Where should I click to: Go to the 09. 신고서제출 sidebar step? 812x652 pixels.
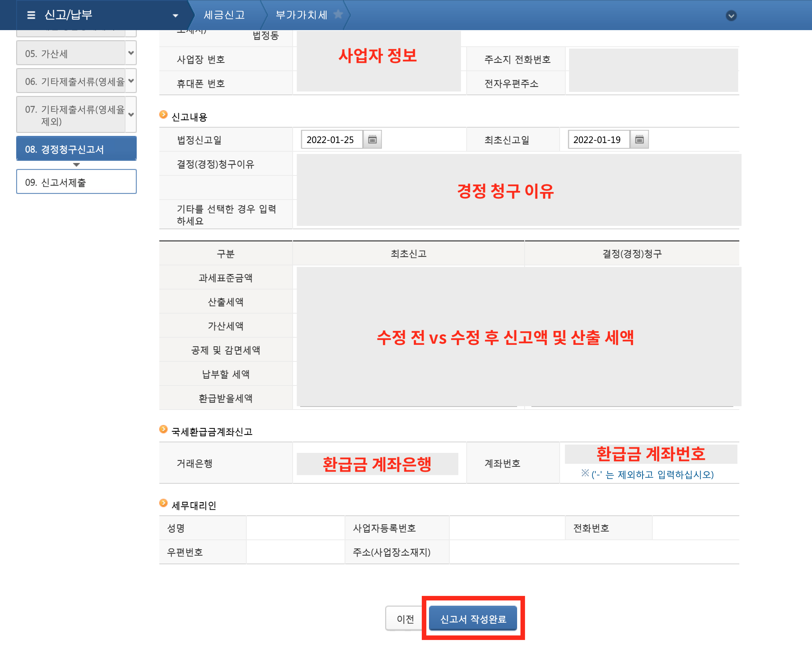76,182
